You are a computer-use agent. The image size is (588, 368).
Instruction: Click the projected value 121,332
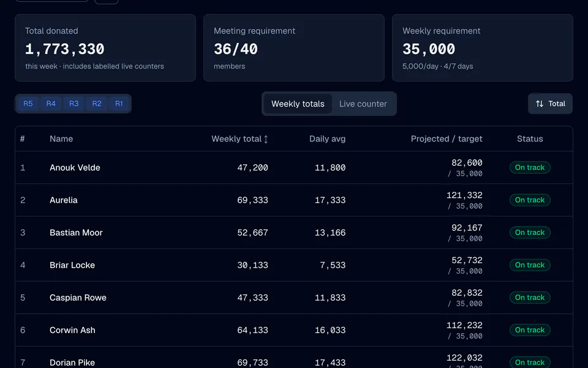point(464,195)
